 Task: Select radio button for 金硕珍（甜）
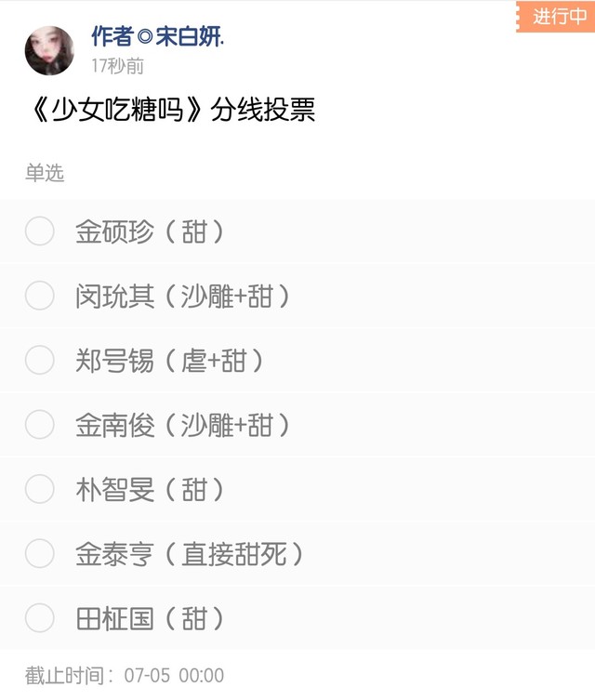point(40,231)
